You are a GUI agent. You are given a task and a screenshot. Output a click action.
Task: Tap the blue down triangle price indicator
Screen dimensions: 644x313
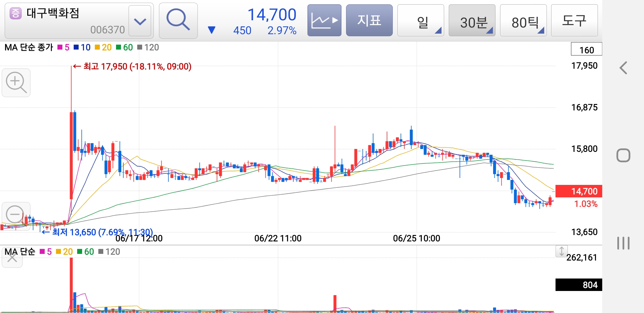(x=212, y=30)
